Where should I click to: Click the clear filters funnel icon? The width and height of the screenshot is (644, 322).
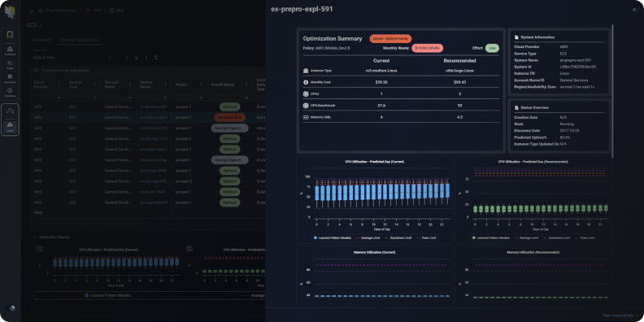click(x=155, y=58)
